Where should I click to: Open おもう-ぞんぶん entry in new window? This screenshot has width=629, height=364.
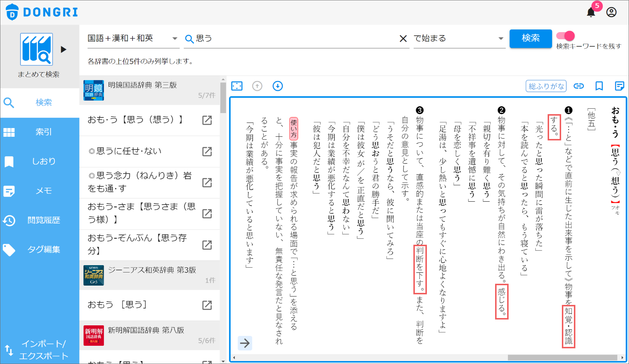pos(207,245)
